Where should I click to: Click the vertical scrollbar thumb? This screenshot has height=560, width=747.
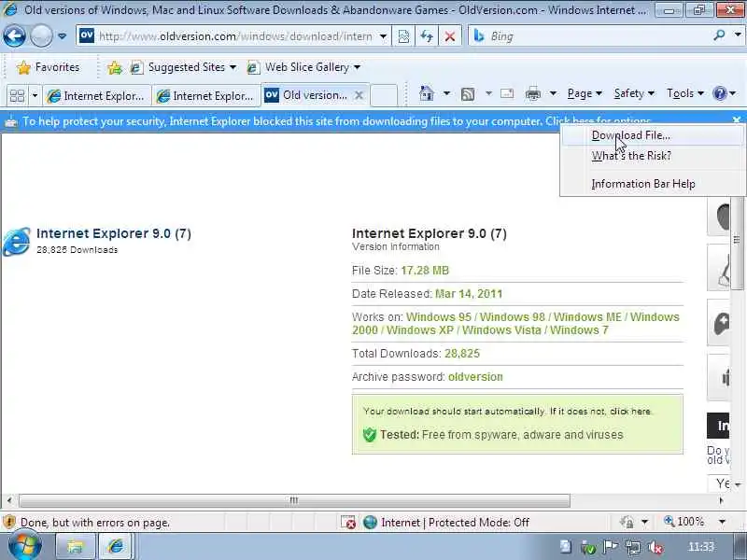(737, 241)
